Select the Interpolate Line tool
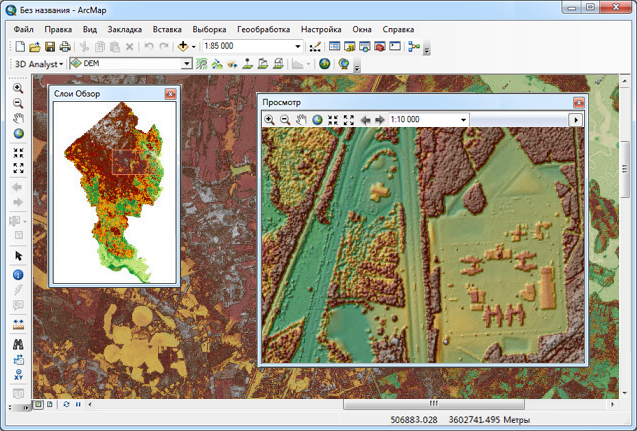The image size is (637, 431). (263, 64)
